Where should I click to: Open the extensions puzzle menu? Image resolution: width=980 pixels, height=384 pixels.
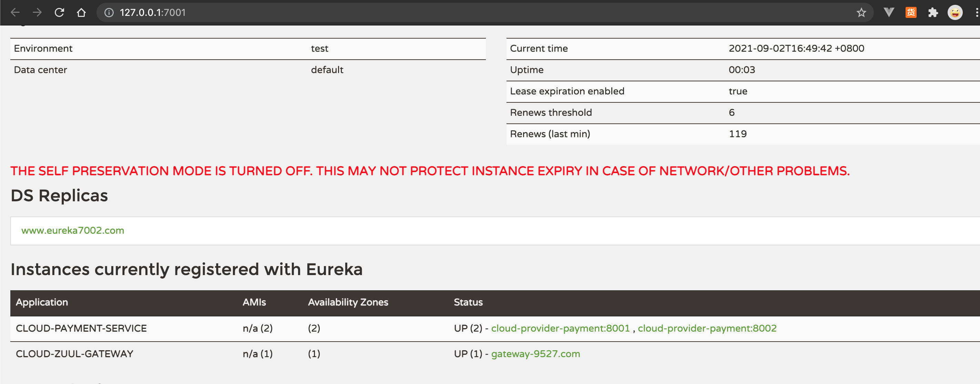pos(933,12)
